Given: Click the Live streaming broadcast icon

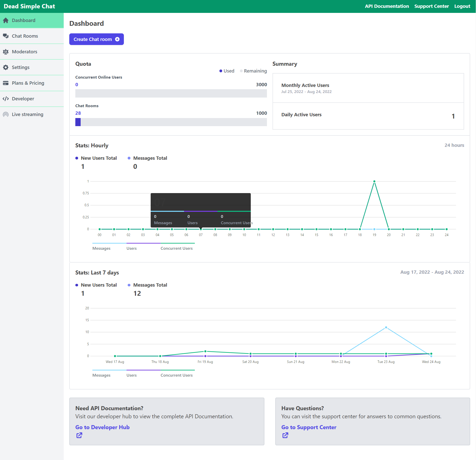Looking at the screenshot, I should point(6,114).
